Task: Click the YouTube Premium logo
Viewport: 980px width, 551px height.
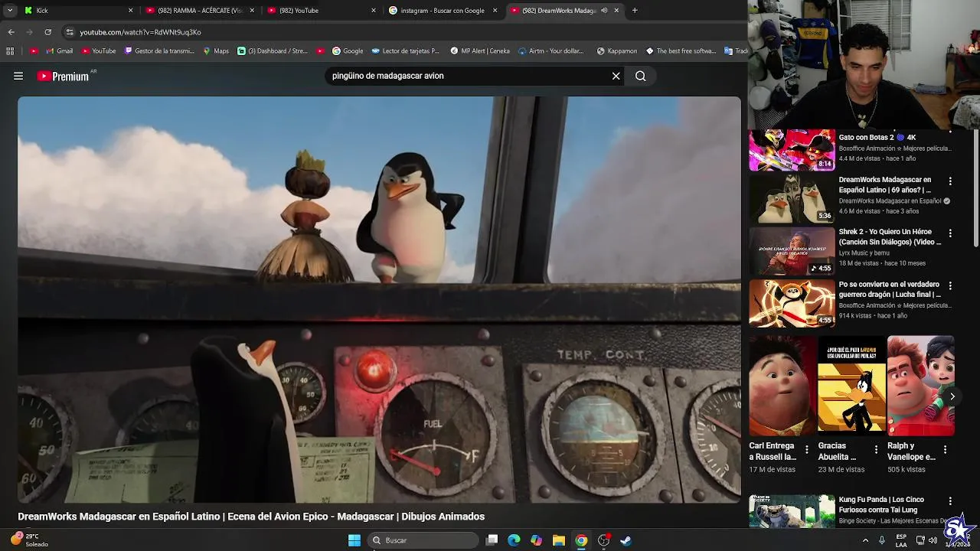Action: [x=63, y=76]
